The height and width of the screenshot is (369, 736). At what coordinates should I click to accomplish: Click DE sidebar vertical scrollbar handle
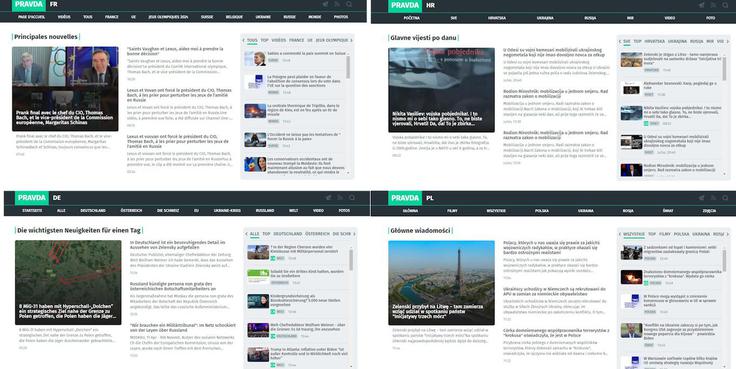(351, 260)
